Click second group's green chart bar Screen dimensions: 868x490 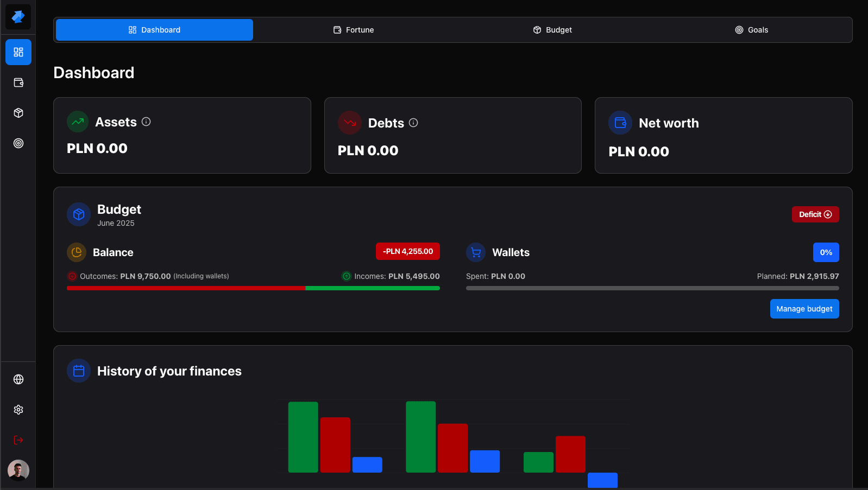(x=420, y=437)
